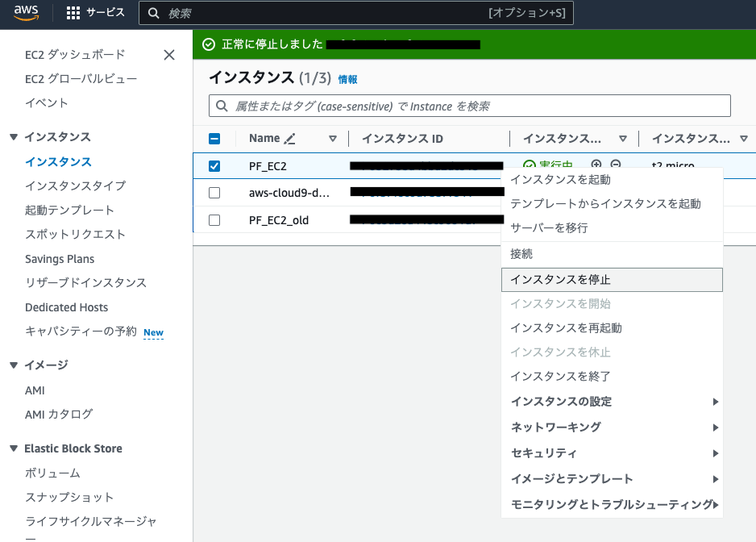Open EC2 グローバルビュー in the sidebar

(81, 79)
